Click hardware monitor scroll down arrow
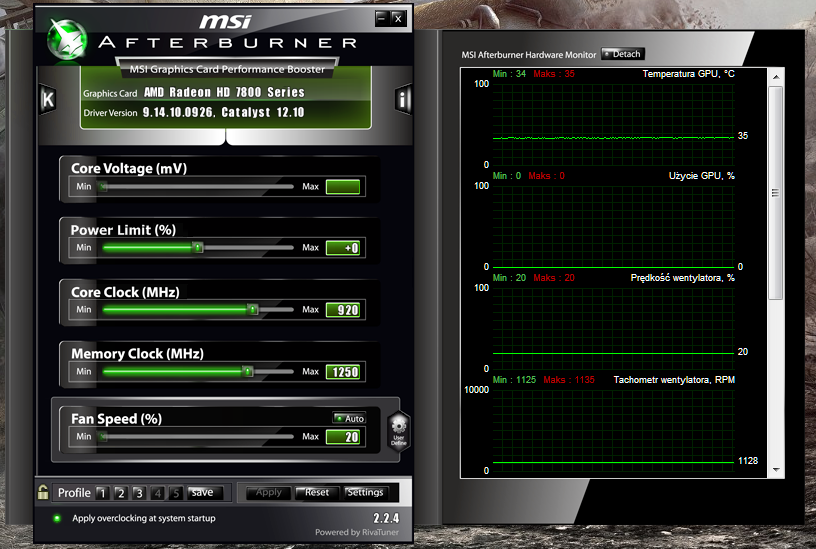 (776, 469)
